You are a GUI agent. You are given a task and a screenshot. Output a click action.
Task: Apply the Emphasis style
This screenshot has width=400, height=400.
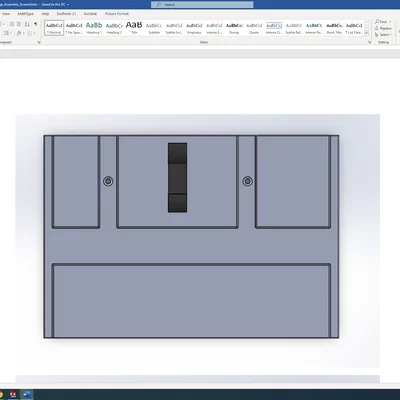194,28
